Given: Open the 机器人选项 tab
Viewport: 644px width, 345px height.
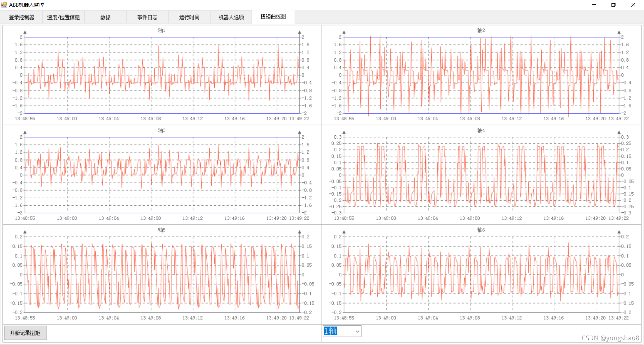Looking at the screenshot, I should click(231, 17).
